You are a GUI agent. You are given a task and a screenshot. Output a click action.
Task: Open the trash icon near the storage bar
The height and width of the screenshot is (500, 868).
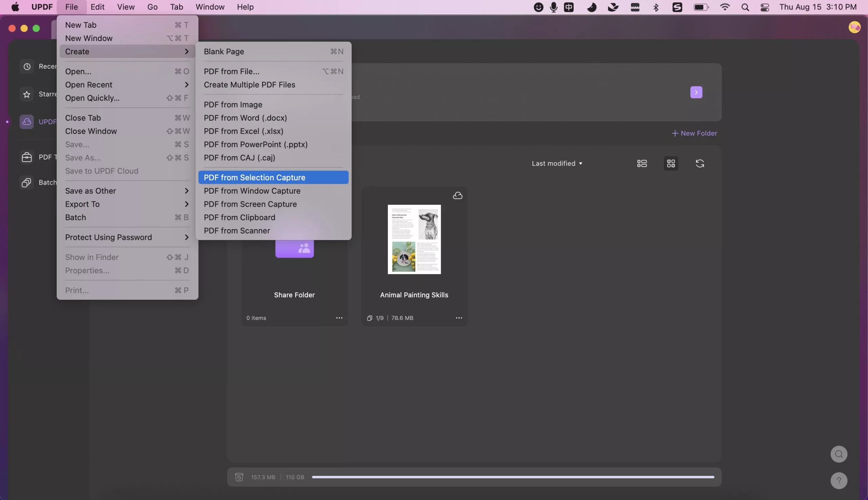(239, 477)
